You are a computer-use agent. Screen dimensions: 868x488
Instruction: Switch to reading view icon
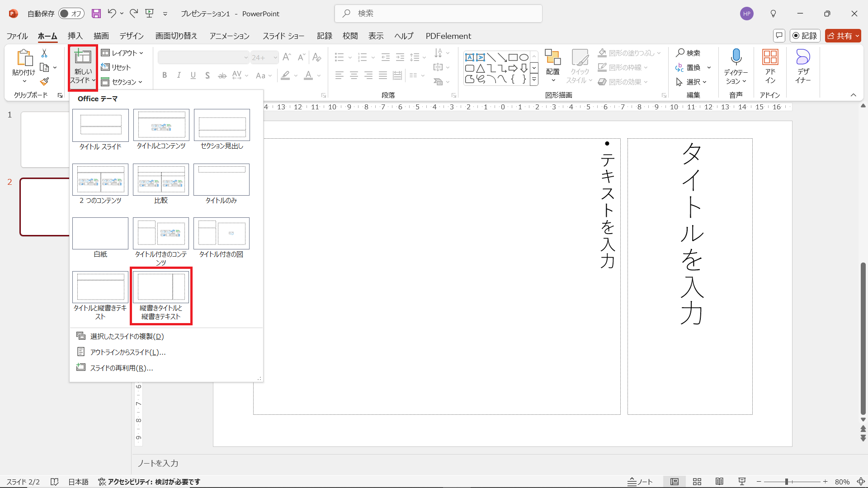[x=719, y=482]
